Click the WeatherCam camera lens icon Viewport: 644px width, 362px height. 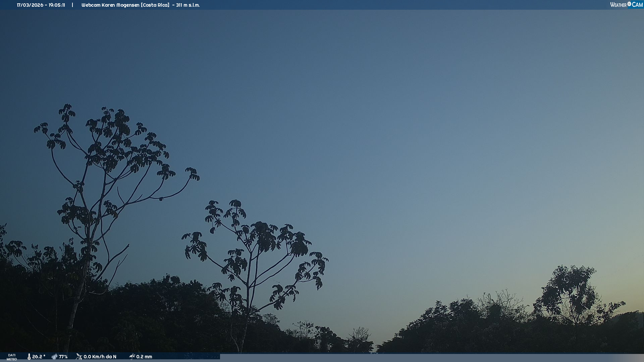629,4
